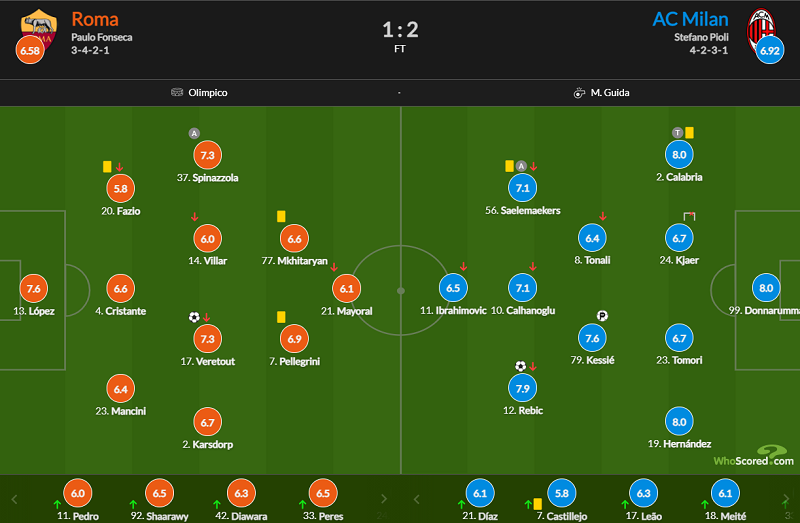Click Rebic's goal ball icon
This screenshot has width=800, height=523.
click(520, 366)
